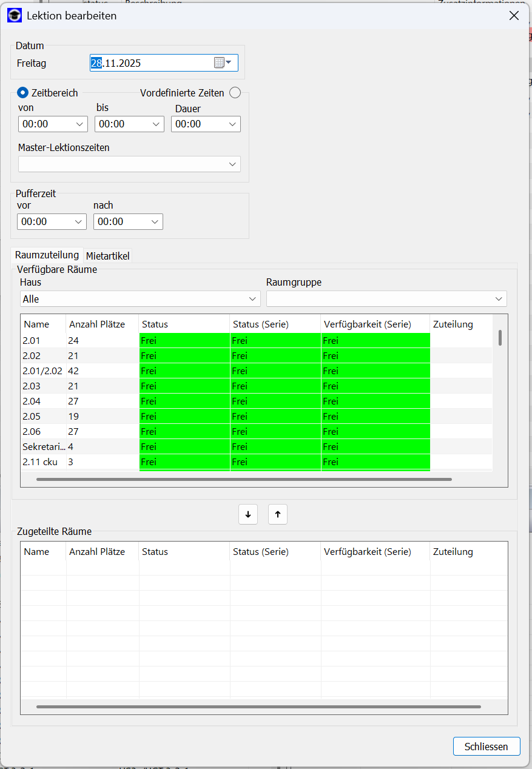Select room 2.03 row

coord(257,386)
